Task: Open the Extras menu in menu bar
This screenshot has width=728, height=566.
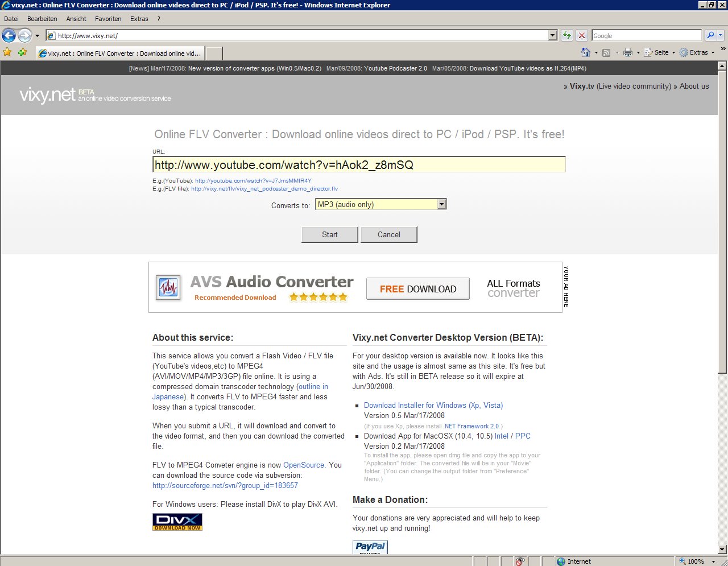Action: pyautogui.click(x=139, y=19)
